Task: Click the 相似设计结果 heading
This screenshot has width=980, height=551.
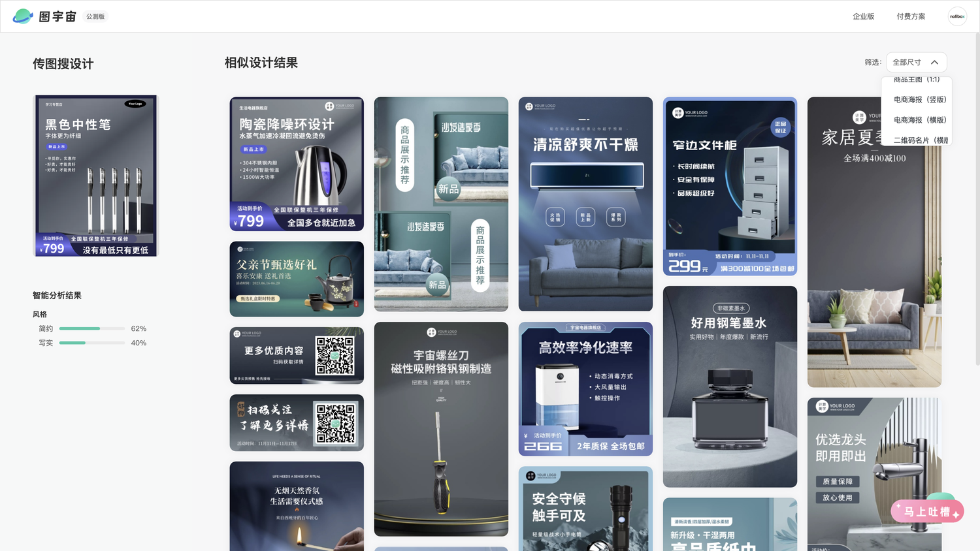Action: (x=261, y=63)
